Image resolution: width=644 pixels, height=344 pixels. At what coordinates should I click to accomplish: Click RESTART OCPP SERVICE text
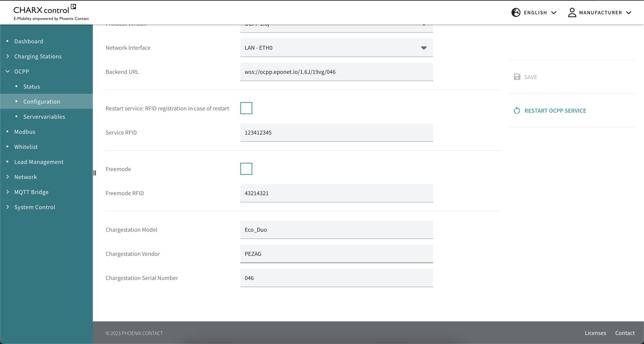[555, 111]
